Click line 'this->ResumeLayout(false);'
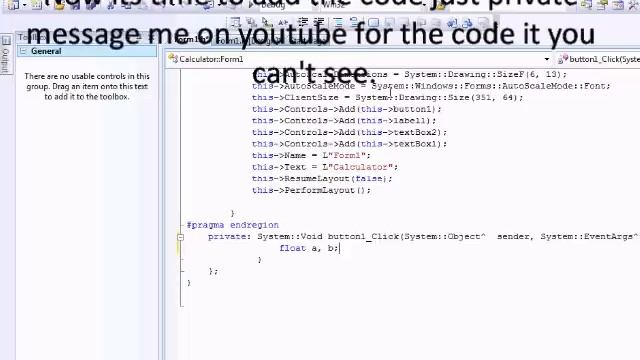The width and height of the screenshot is (640, 360). tap(322, 179)
